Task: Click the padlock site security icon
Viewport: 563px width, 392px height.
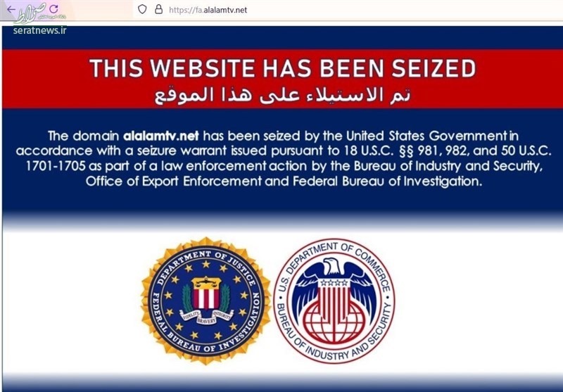Action: 158,9
